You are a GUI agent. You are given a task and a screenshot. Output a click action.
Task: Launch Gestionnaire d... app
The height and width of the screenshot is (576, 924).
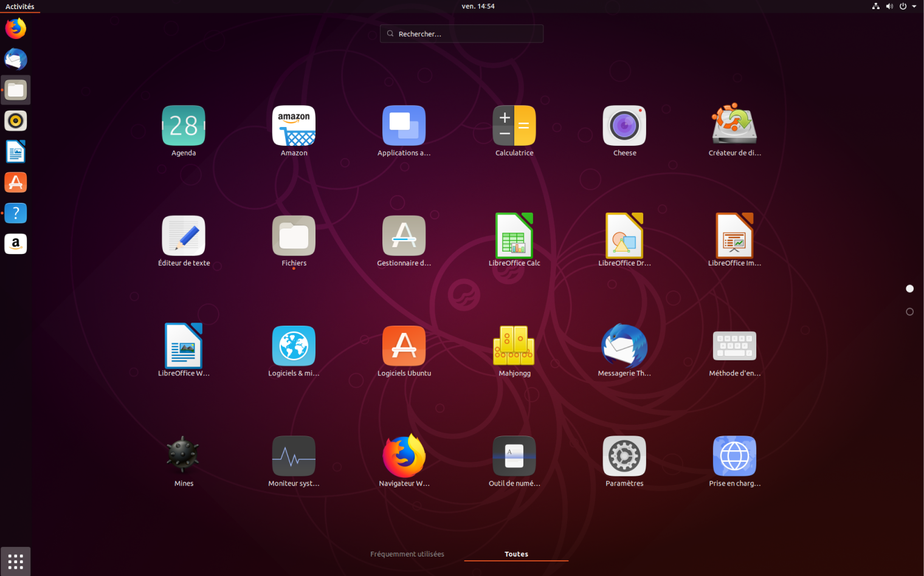coord(404,236)
